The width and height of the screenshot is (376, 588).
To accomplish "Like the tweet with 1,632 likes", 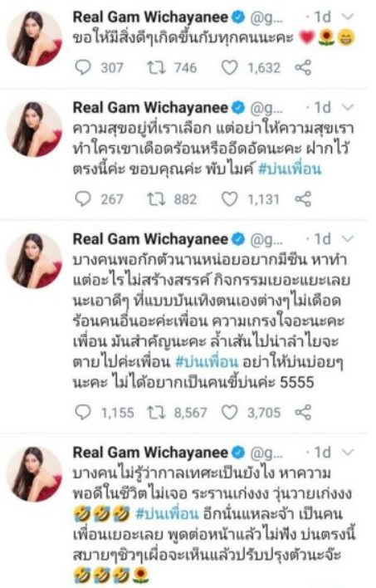I will (x=229, y=67).
